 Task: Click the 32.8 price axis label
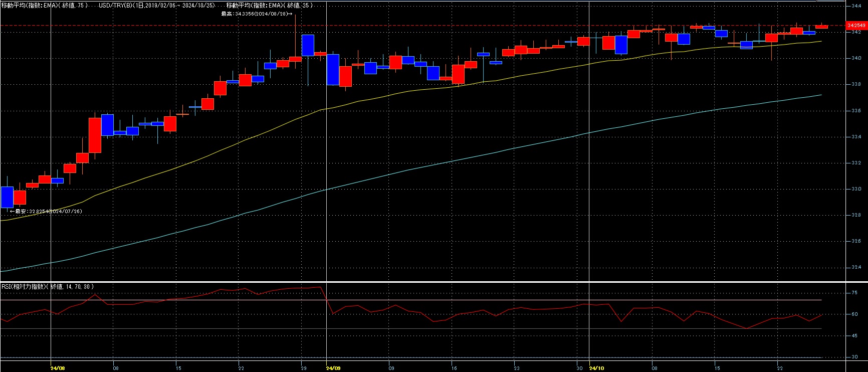pos(856,215)
